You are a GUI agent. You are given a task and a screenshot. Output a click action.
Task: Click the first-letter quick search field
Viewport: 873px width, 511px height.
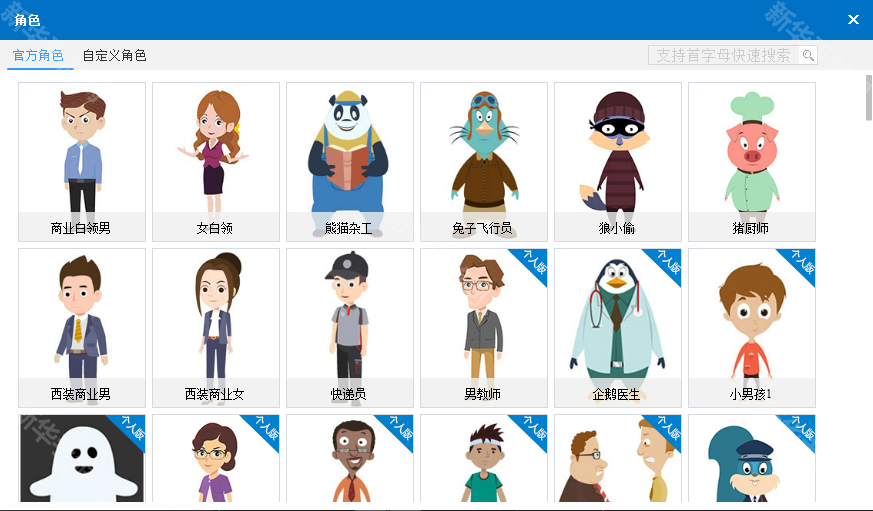point(723,56)
